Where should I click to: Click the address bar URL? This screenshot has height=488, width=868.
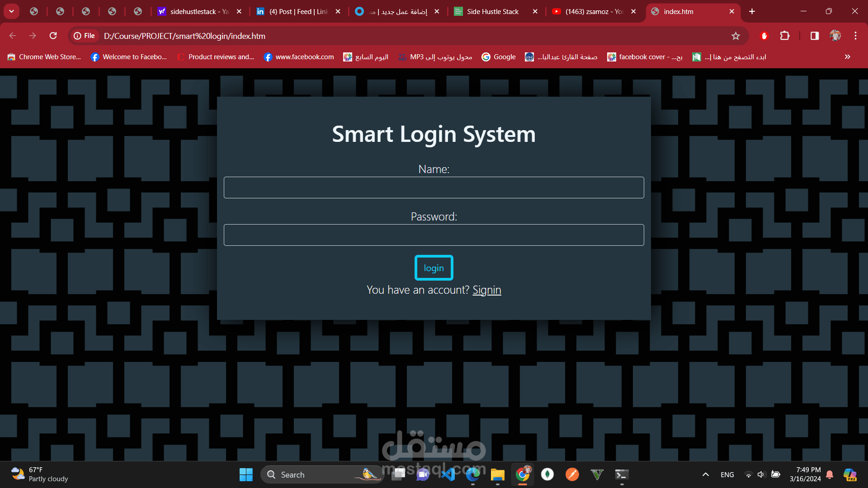pos(184,36)
